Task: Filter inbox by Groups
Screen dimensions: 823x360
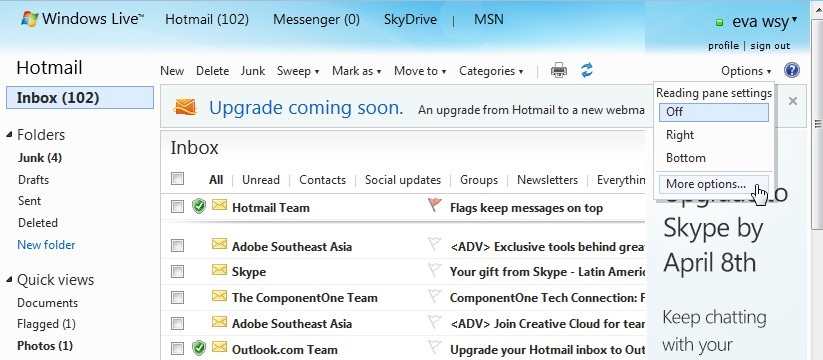Action: pos(479,180)
